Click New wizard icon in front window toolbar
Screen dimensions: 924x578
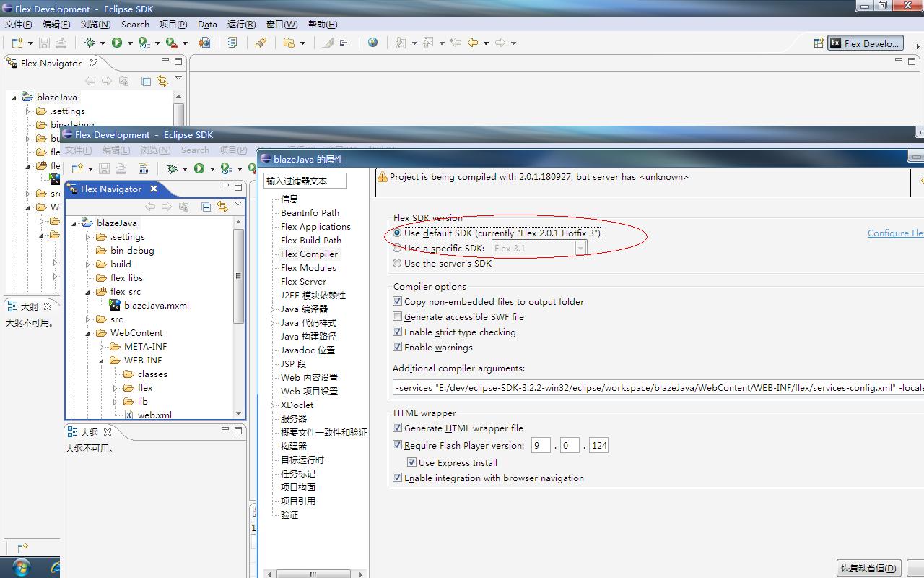(77, 168)
